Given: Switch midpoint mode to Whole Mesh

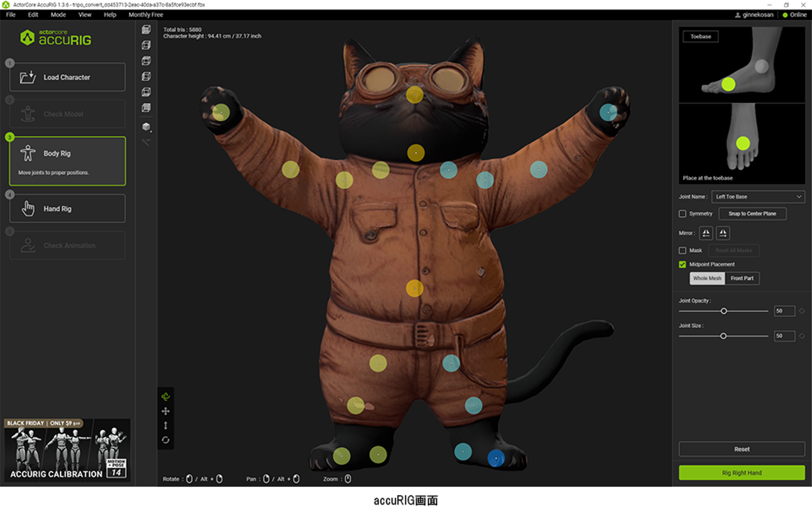Looking at the screenshot, I should tap(707, 278).
